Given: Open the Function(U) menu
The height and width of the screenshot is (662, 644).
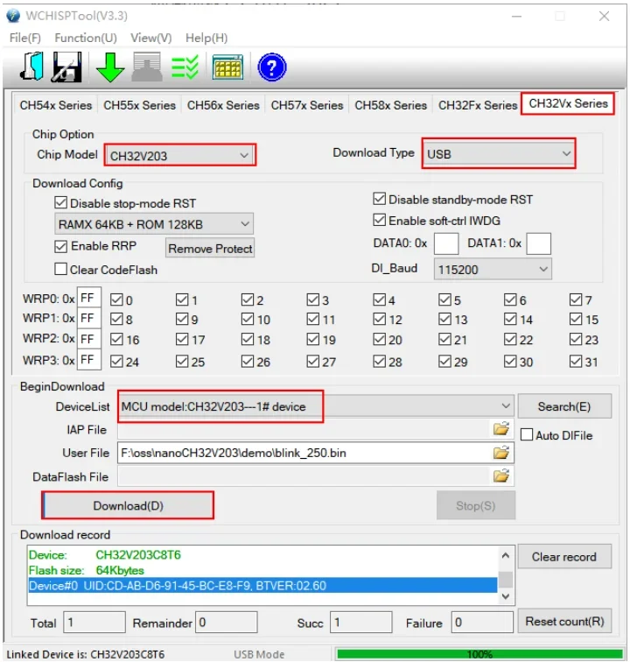Looking at the screenshot, I should click(85, 38).
